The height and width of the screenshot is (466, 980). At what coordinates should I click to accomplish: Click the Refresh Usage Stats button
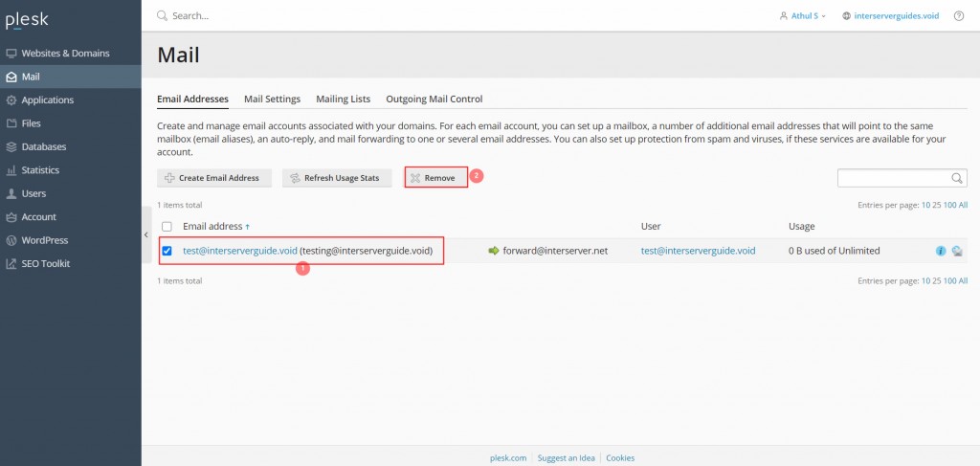(x=337, y=178)
